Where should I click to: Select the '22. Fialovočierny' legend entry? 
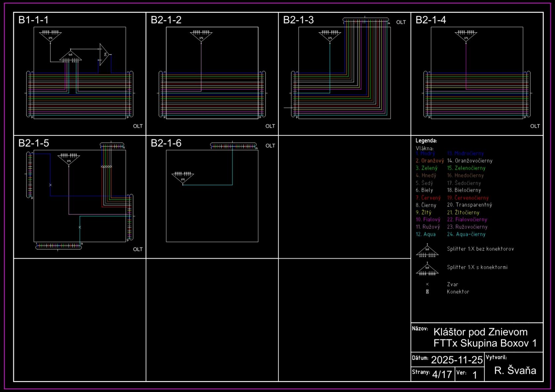(x=467, y=220)
